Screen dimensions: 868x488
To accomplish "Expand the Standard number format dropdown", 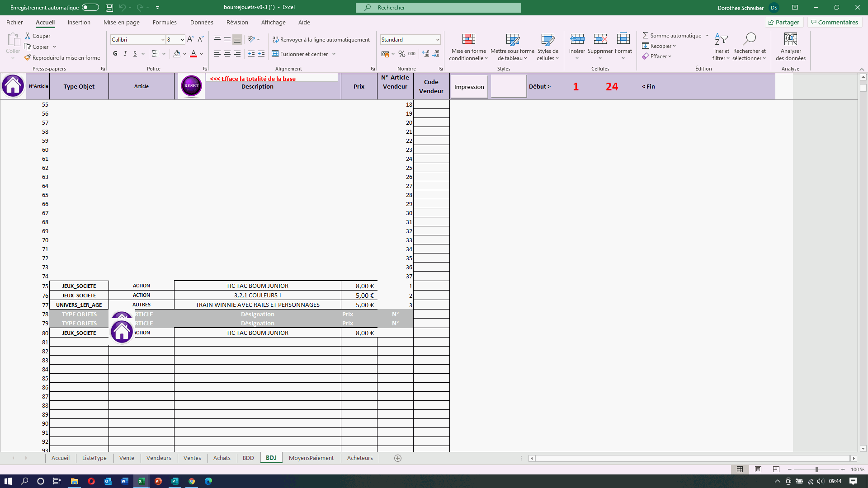I will 438,40.
